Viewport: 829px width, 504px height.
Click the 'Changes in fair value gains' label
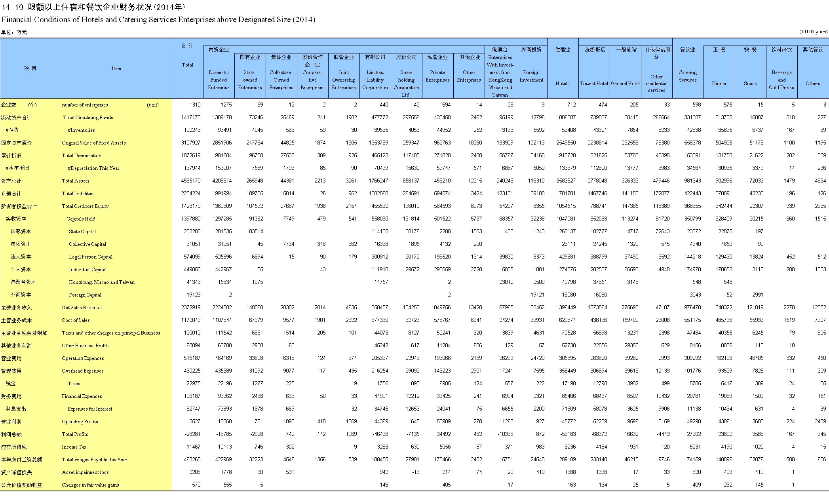90,485
